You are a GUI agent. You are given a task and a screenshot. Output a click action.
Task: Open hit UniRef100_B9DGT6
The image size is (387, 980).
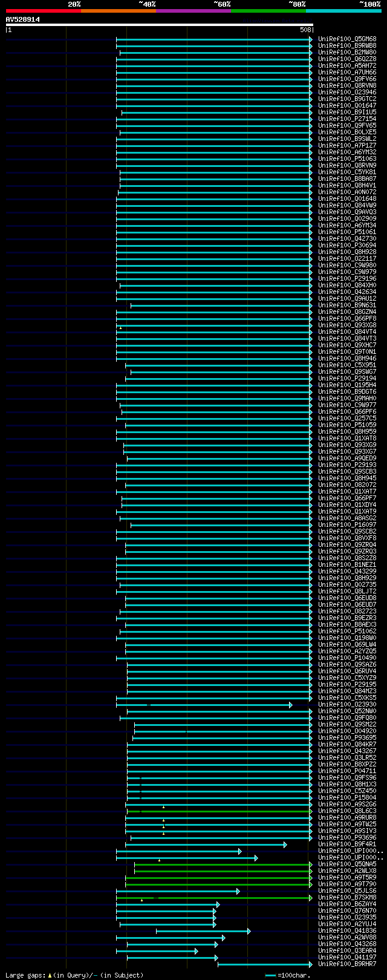[347, 392]
